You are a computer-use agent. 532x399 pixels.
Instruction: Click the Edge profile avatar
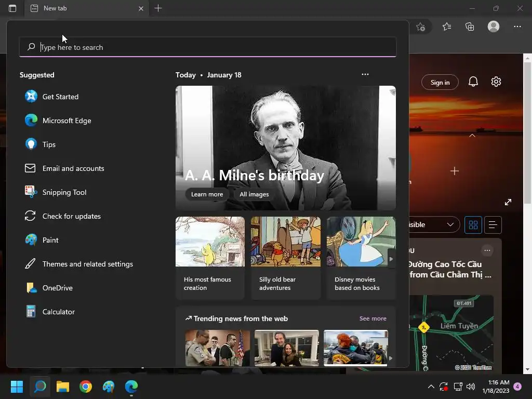click(x=494, y=26)
